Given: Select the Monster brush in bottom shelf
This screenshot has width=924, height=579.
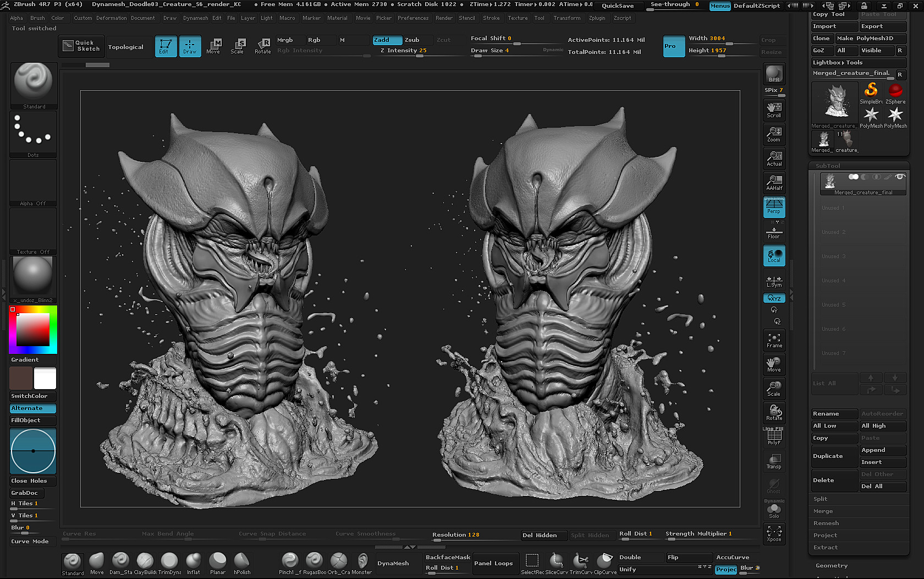Looking at the screenshot, I should [362, 564].
